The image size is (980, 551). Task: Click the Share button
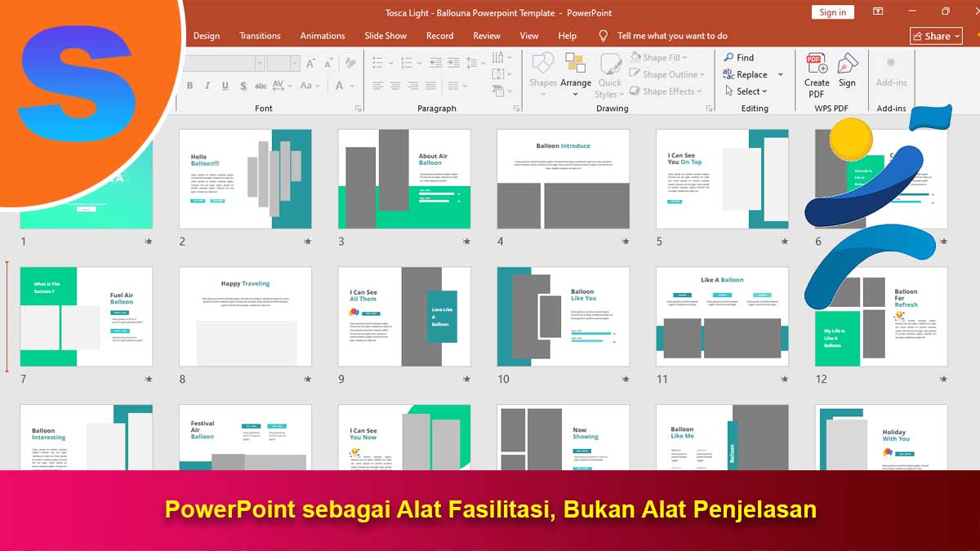pos(937,36)
